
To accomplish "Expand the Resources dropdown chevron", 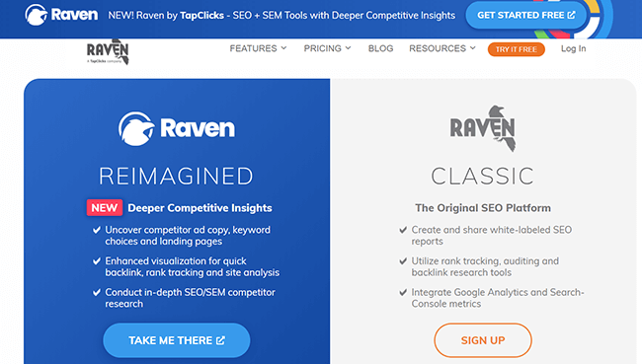I will pos(472,48).
